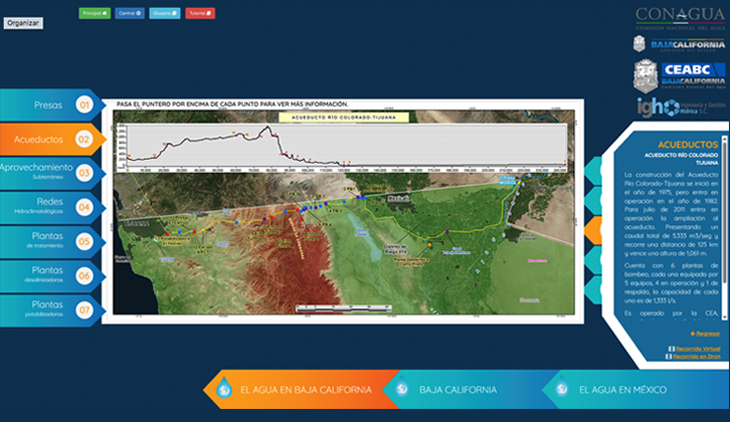Open the red Tutorial button
Screen dimensions: 730x422
pyautogui.click(x=200, y=13)
